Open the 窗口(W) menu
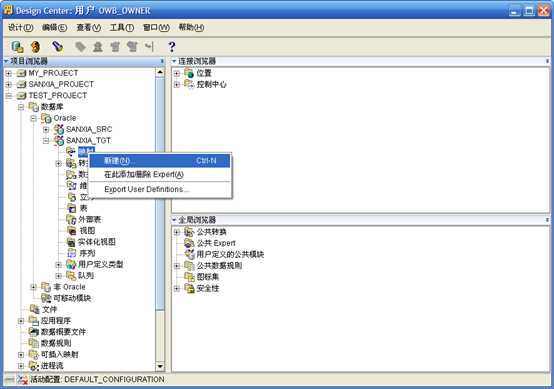 point(156,28)
